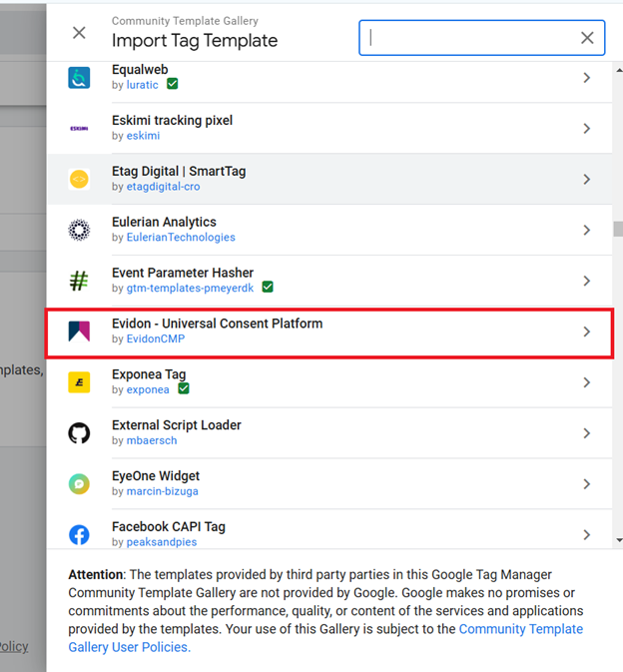This screenshot has width=623, height=672.
Task: Select the Eskimi tracking pixel title
Action: coord(173,121)
